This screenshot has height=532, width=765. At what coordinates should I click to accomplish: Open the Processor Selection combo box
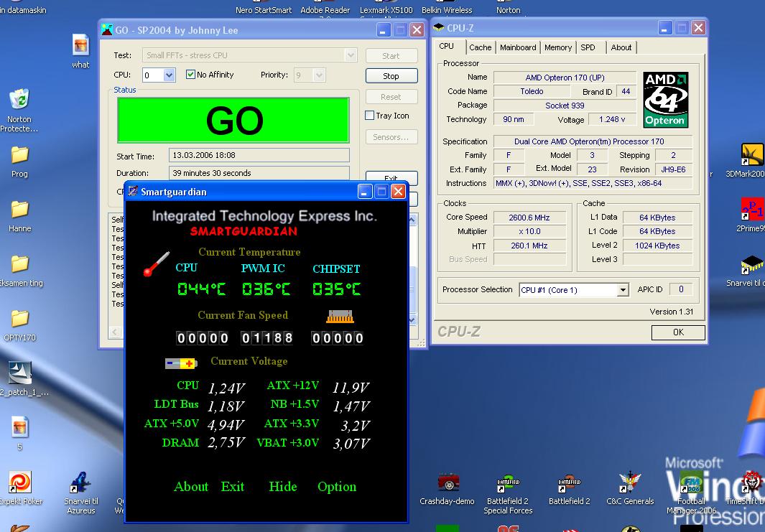pos(622,290)
